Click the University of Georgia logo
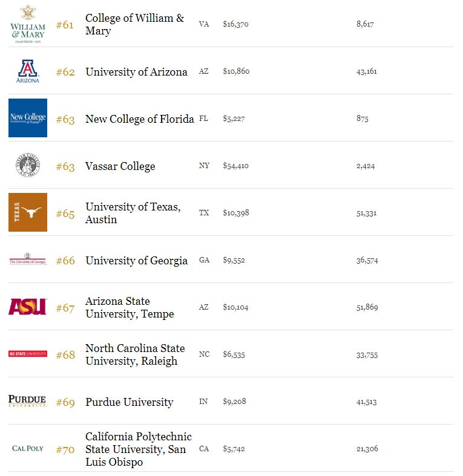 click(28, 260)
